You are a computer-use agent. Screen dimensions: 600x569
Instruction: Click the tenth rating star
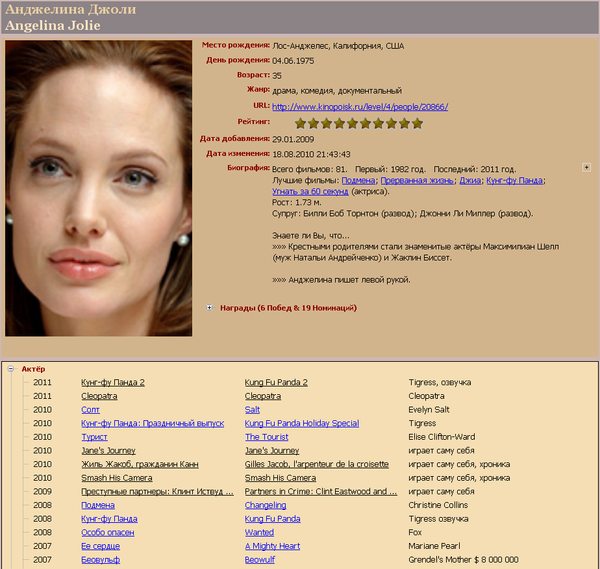tap(417, 123)
